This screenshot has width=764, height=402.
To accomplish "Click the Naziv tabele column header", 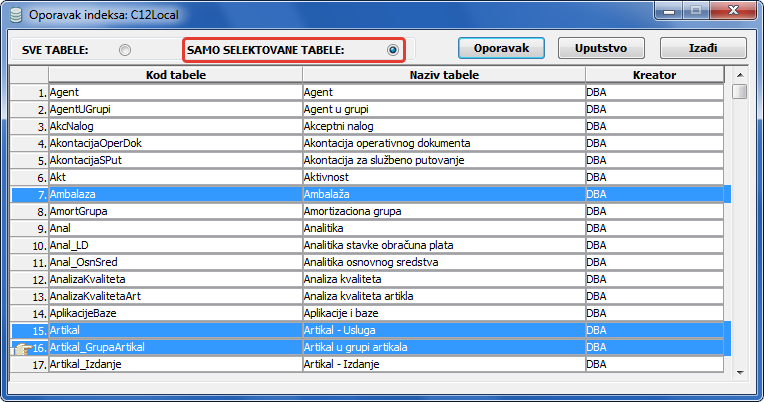I will 443,75.
